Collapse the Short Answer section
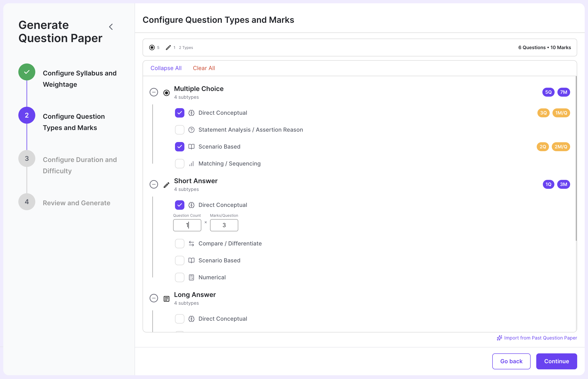 (154, 184)
